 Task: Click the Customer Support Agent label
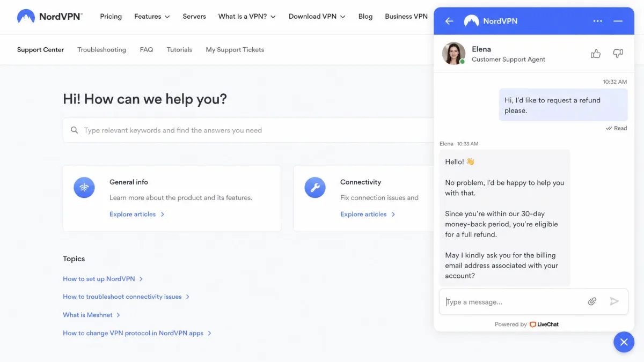point(508,60)
